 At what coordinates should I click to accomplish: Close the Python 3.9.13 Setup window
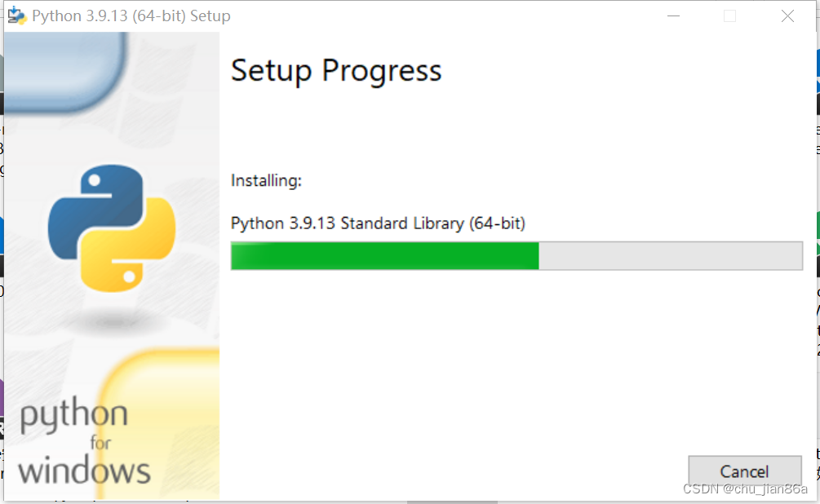click(x=787, y=15)
